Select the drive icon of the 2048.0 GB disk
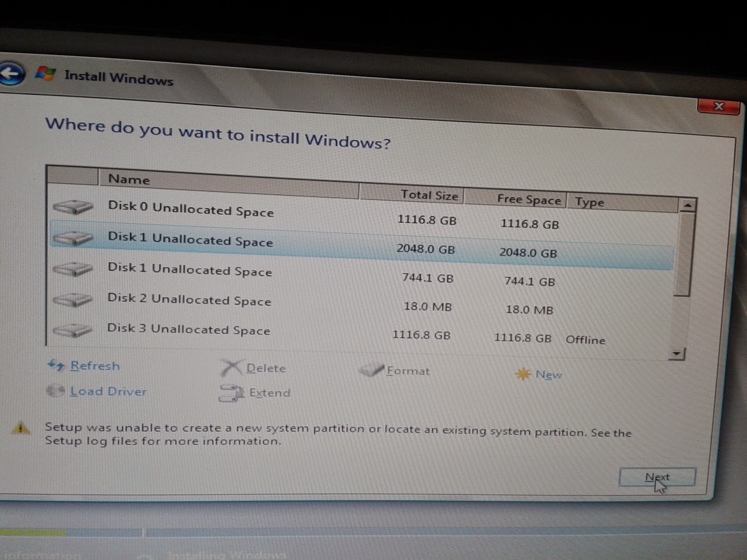 pos(73,238)
